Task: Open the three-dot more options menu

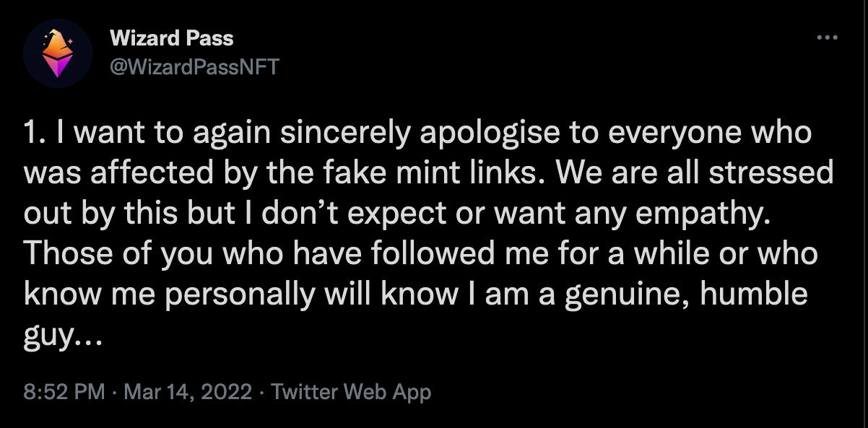Action: click(826, 38)
